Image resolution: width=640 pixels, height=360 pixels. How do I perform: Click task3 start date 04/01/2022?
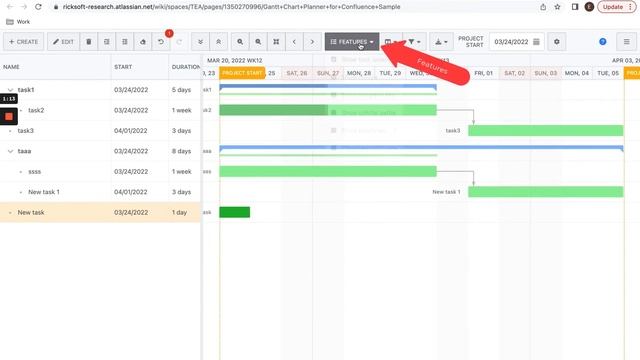[131, 131]
